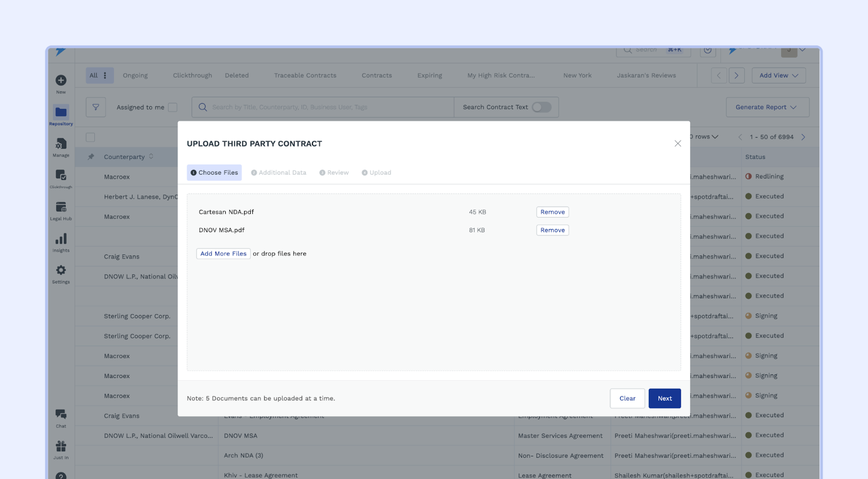The width and height of the screenshot is (868, 479).
Task: Open the Chat icon in sidebar
Action: (61, 415)
